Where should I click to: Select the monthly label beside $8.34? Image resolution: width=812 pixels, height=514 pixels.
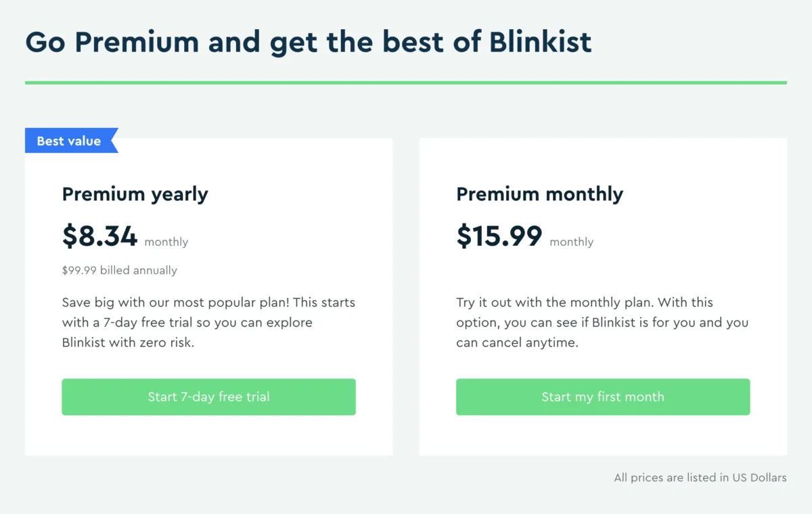click(166, 242)
